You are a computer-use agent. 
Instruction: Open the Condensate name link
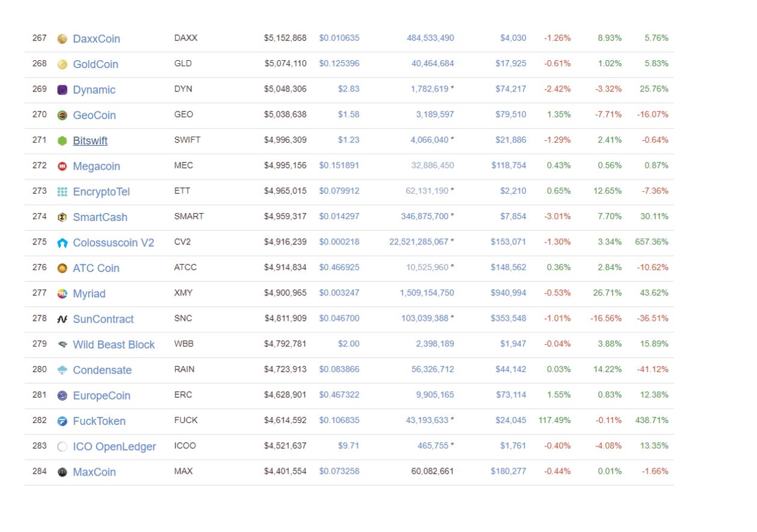click(102, 370)
